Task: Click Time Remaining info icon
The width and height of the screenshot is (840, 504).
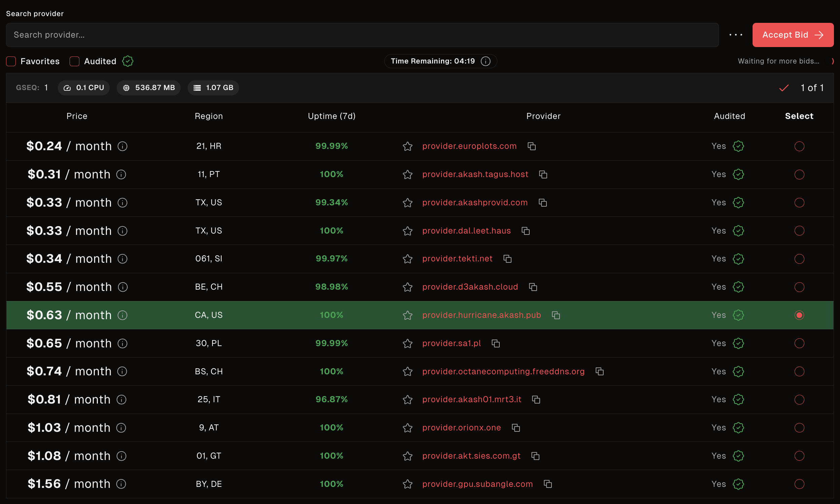Action: [486, 61]
